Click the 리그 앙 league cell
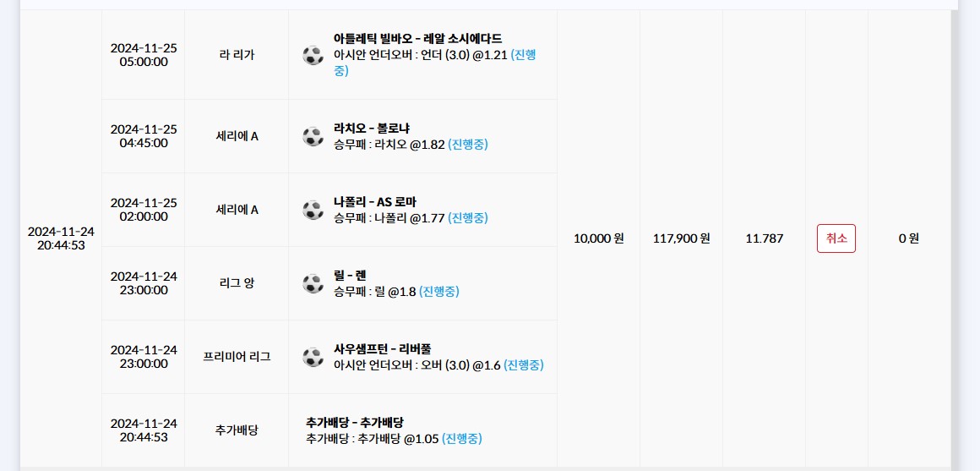Viewport: 980px width, 471px height. (x=237, y=283)
